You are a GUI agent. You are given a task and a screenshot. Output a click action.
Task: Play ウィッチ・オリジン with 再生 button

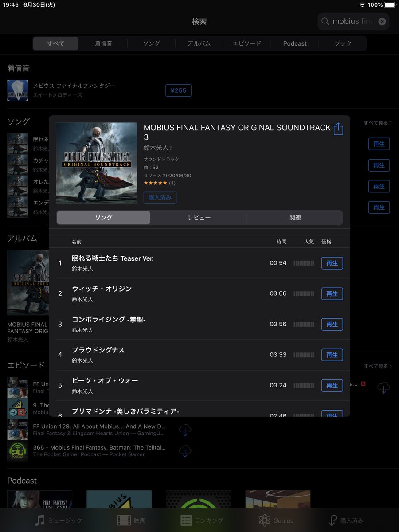[332, 294]
